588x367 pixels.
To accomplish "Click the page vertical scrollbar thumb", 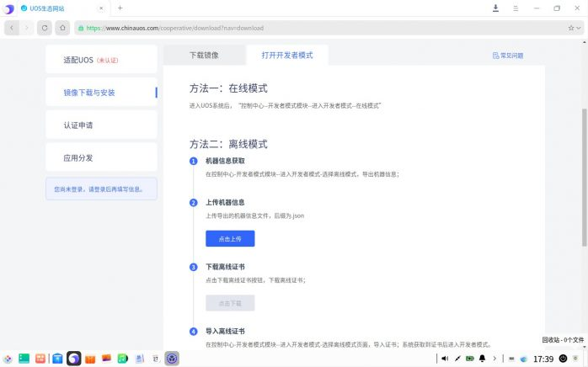I will [584, 178].
